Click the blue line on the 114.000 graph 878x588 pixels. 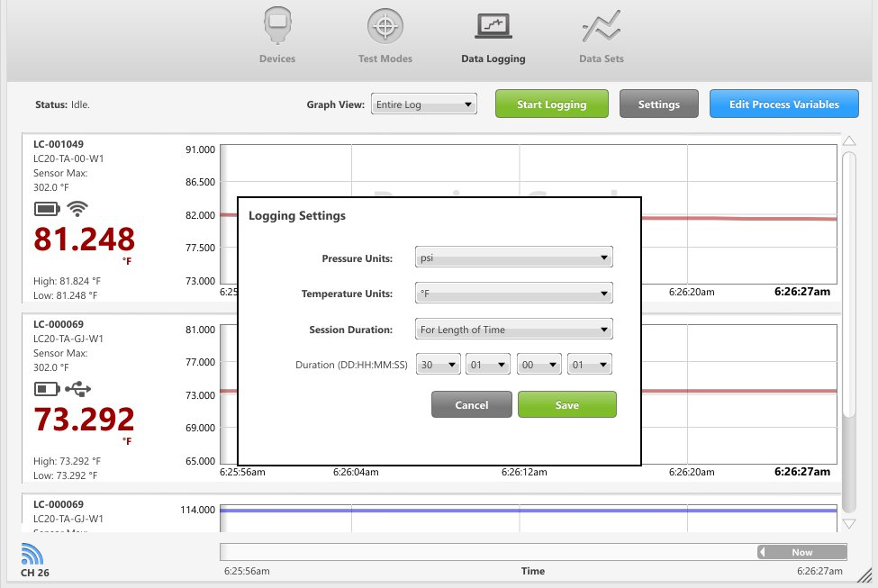(529, 511)
